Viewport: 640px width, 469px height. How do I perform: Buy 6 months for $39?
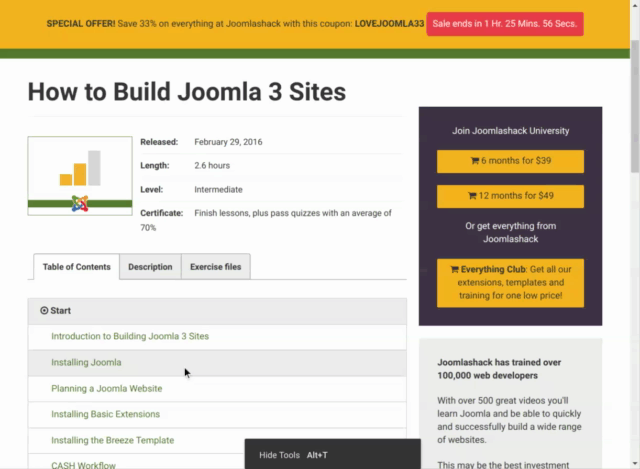click(x=510, y=161)
